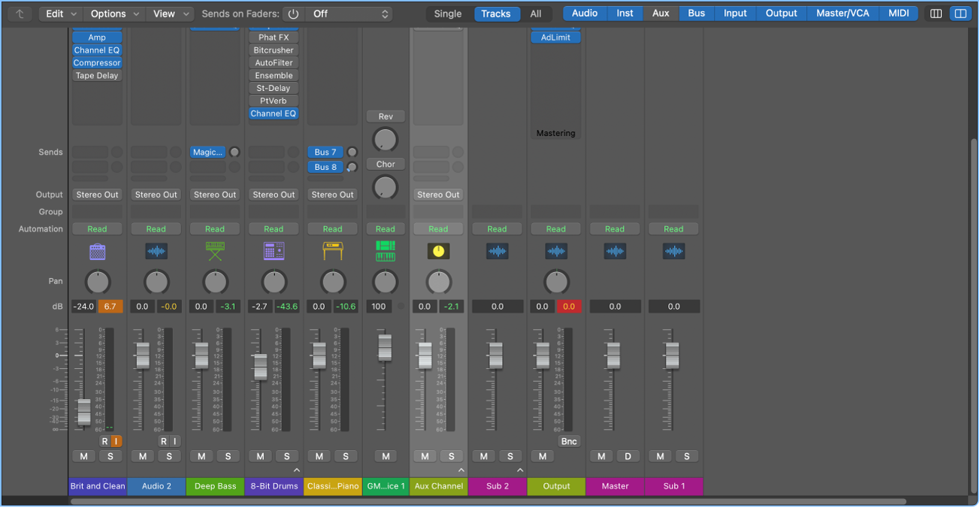
Task: Expand the 8-Bit Drums track stack arrow
Action: point(296,470)
